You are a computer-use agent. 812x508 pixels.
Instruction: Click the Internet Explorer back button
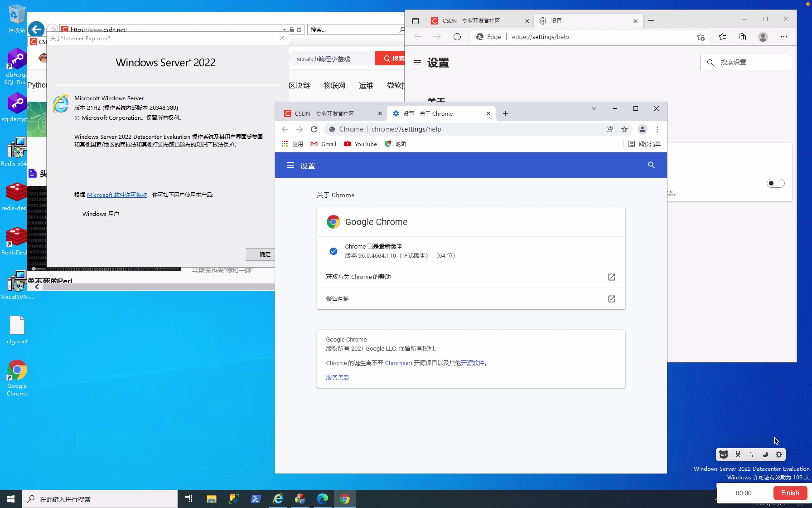tap(36, 29)
